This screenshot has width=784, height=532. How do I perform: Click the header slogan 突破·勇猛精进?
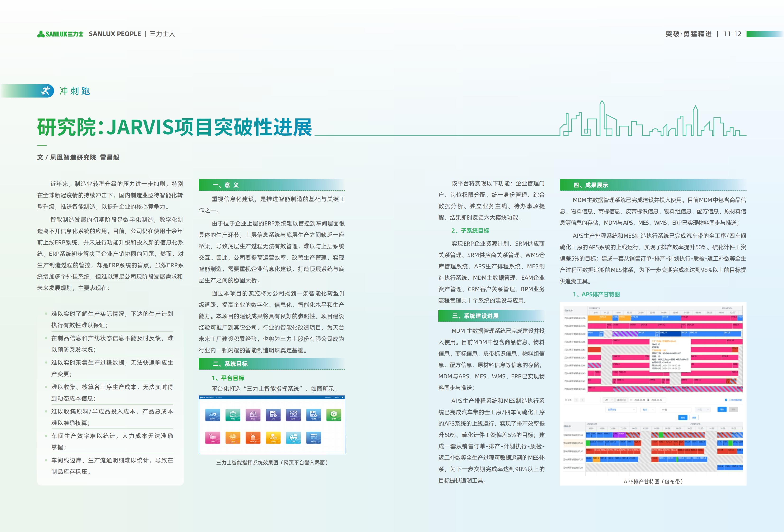[688, 34]
